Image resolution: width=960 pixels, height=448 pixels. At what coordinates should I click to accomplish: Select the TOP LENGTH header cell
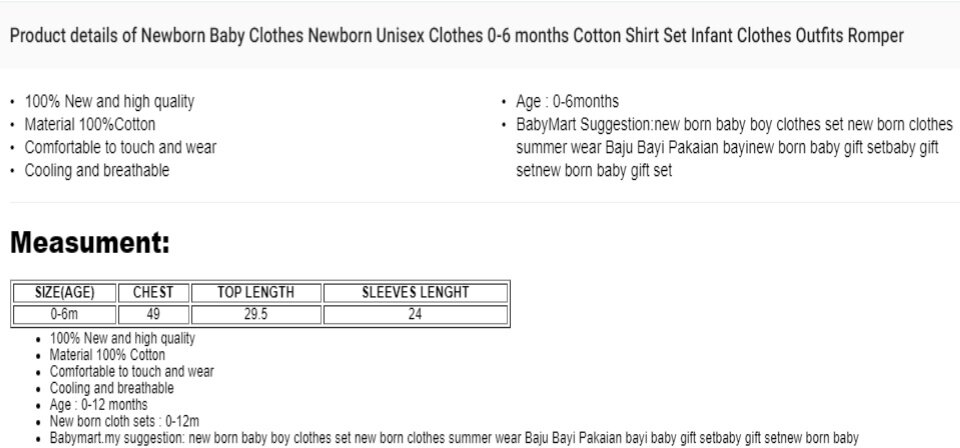[x=256, y=293]
